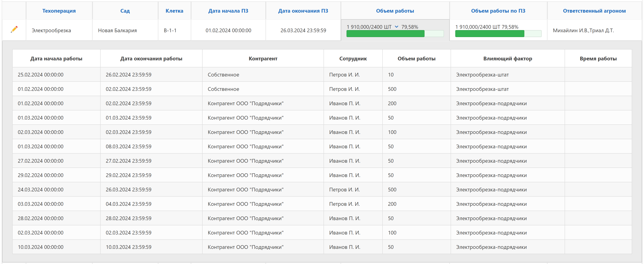This screenshot has height=264, width=644.
Task: Click the Объем работы по ПЗ header
Action: click(x=498, y=11)
